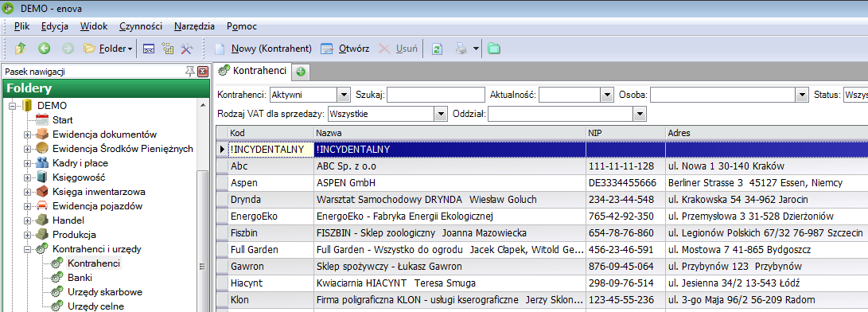The image size is (868, 312).
Task: Expand the Kadry i płace node
Action: [x=27, y=163]
